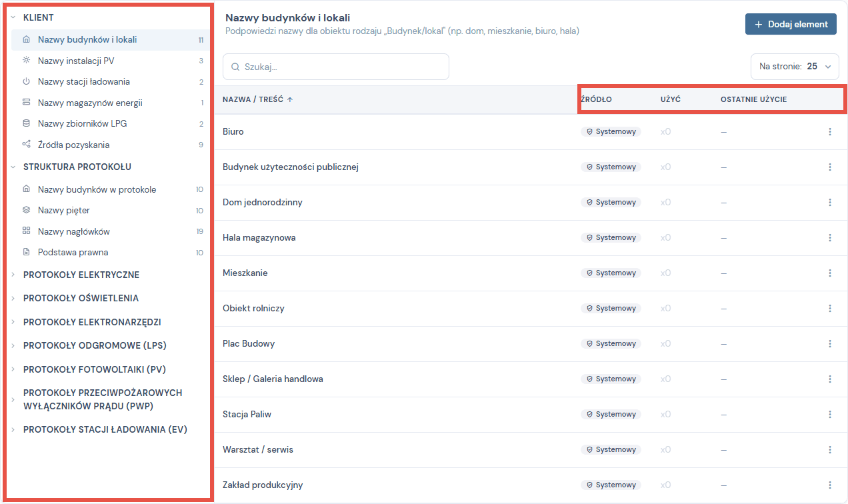Click the sun icon for Nazwy instalacji PV

[x=27, y=61]
